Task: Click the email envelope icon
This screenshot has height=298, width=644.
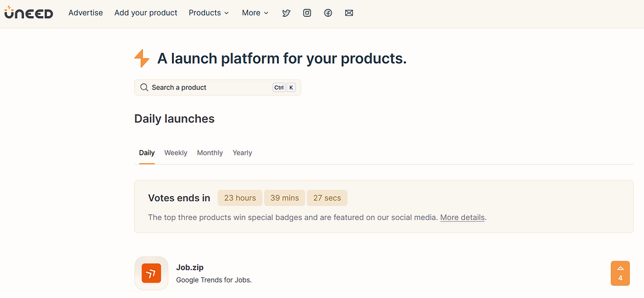Action: (x=349, y=13)
